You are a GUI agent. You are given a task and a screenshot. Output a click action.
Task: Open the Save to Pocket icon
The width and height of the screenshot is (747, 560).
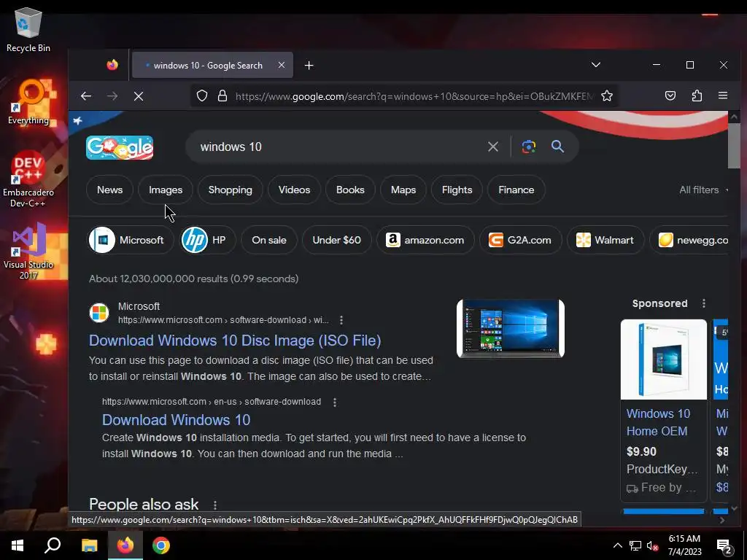tap(670, 96)
